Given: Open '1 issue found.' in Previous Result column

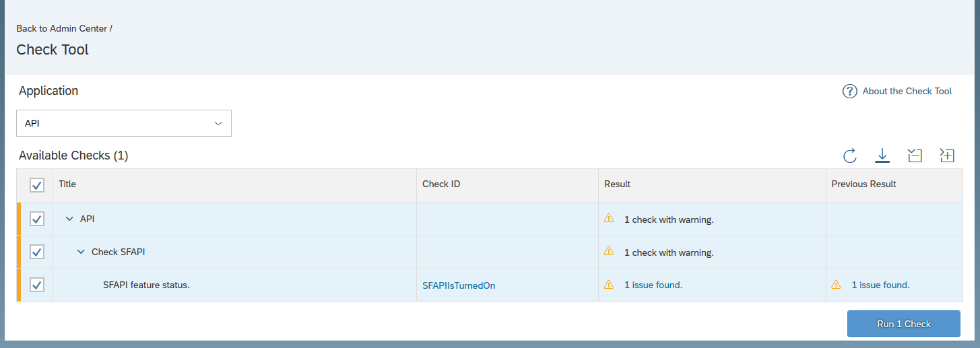Looking at the screenshot, I should point(881,285).
